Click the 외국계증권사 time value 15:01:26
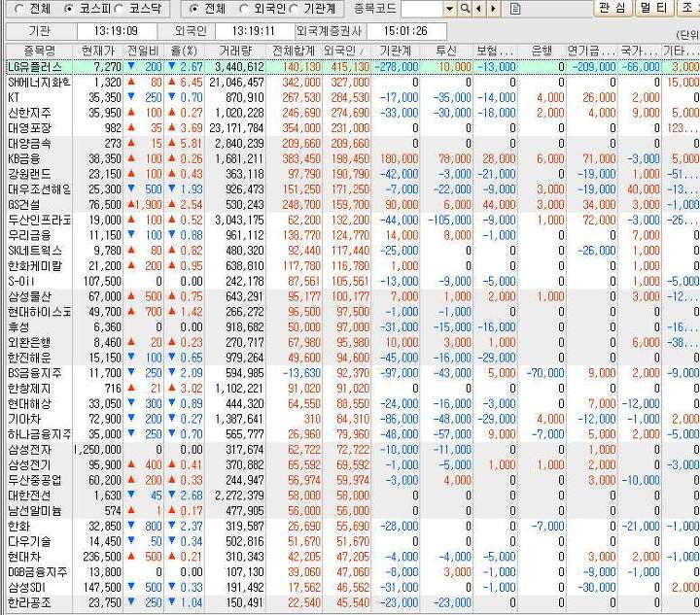This screenshot has height=615, width=700. pyautogui.click(x=405, y=31)
